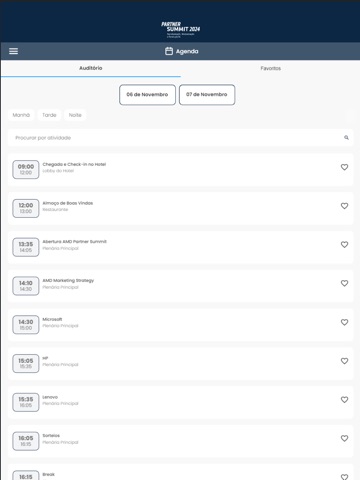Favorite the Sorteios session

pyautogui.click(x=344, y=438)
